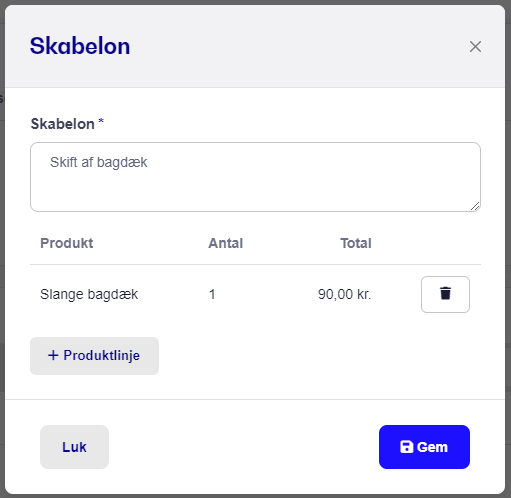Click the Produkt column header
Screen dimensions: 511x498
tap(67, 243)
